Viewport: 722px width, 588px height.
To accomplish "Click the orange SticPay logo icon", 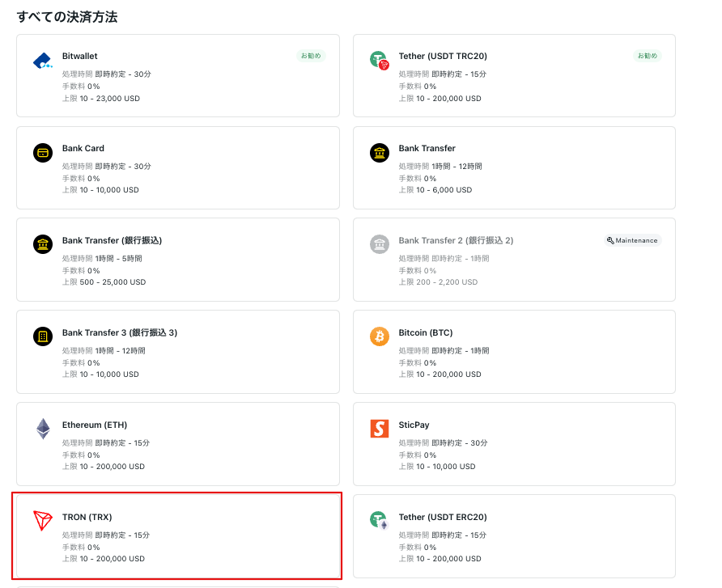I will click(x=380, y=429).
